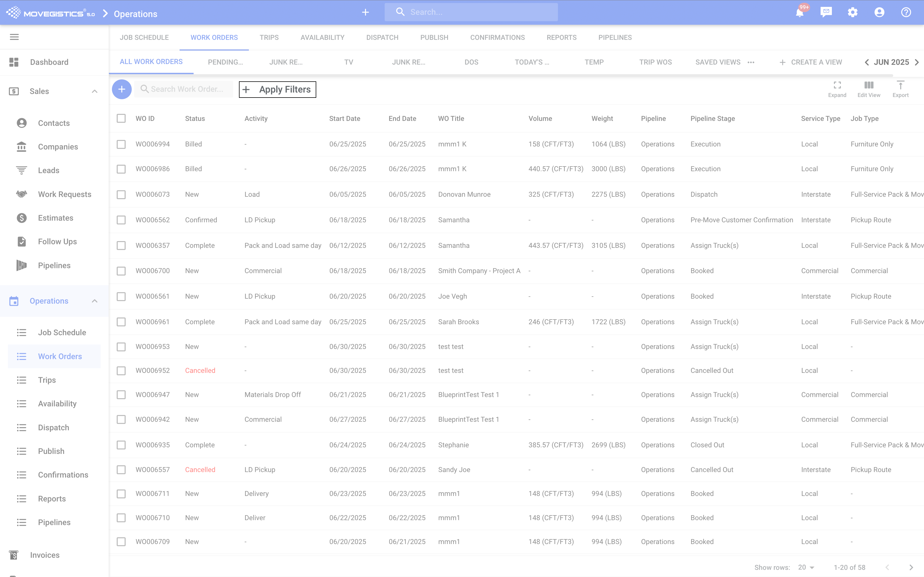
Task: Open the Trip WOs view tab
Action: click(655, 62)
